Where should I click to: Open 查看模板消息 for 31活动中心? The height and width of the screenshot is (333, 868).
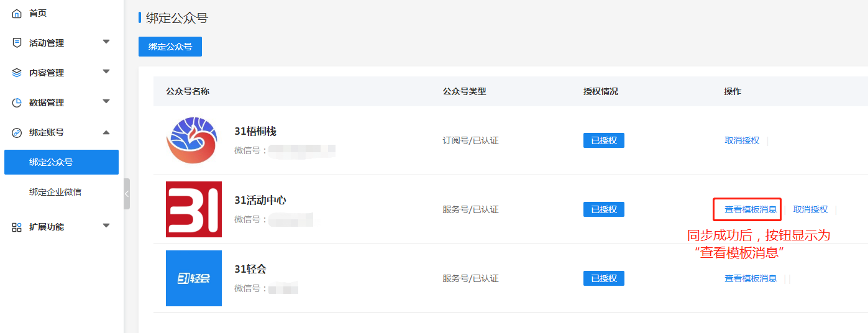pos(751,209)
